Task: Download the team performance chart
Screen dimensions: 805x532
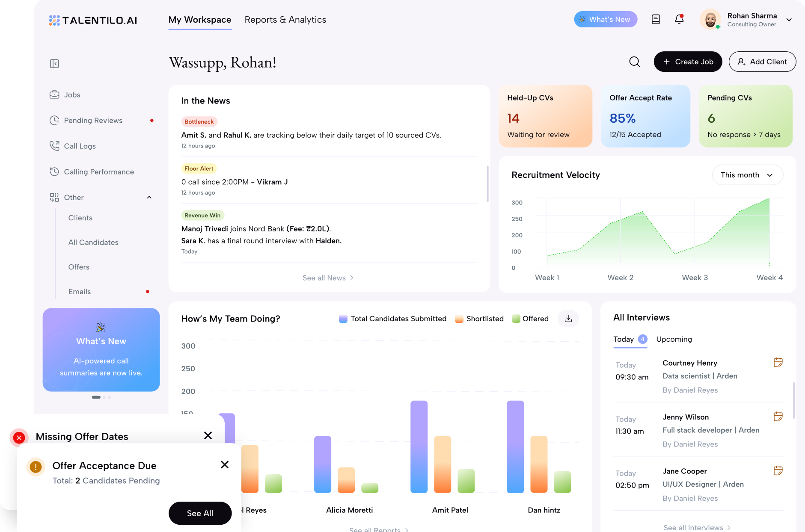Action: (568, 319)
